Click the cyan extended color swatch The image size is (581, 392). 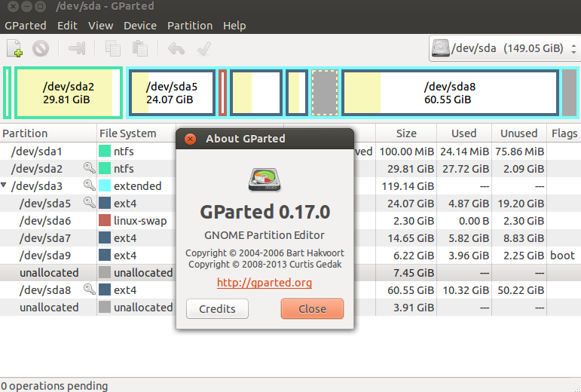105,185
